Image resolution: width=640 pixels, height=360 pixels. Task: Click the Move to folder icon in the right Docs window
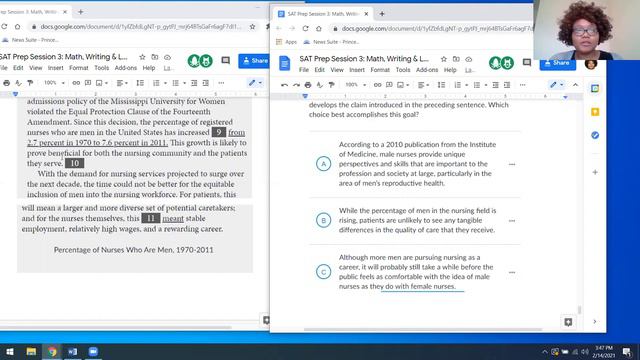click(x=456, y=59)
